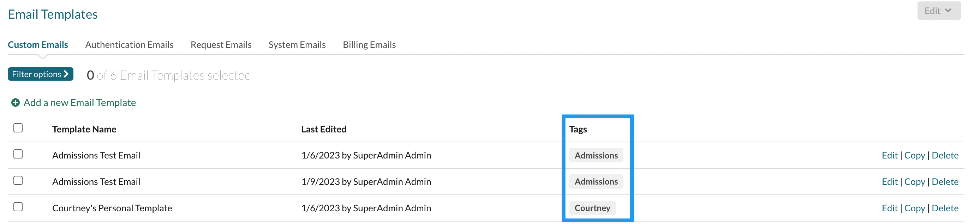Click Add a new Email Template link

point(79,103)
